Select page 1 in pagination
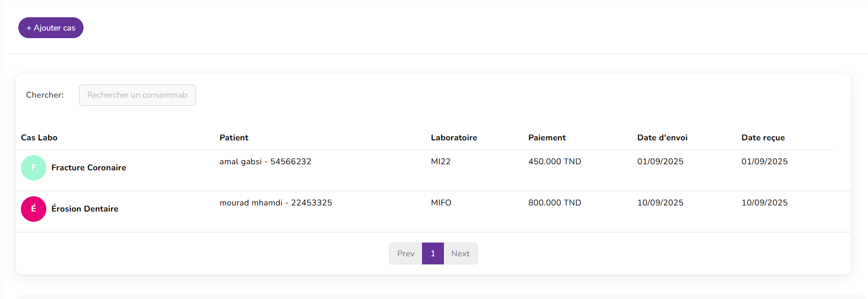Image resolution: width=868 pixels, height=299 pixels. (x=433, y=254)
